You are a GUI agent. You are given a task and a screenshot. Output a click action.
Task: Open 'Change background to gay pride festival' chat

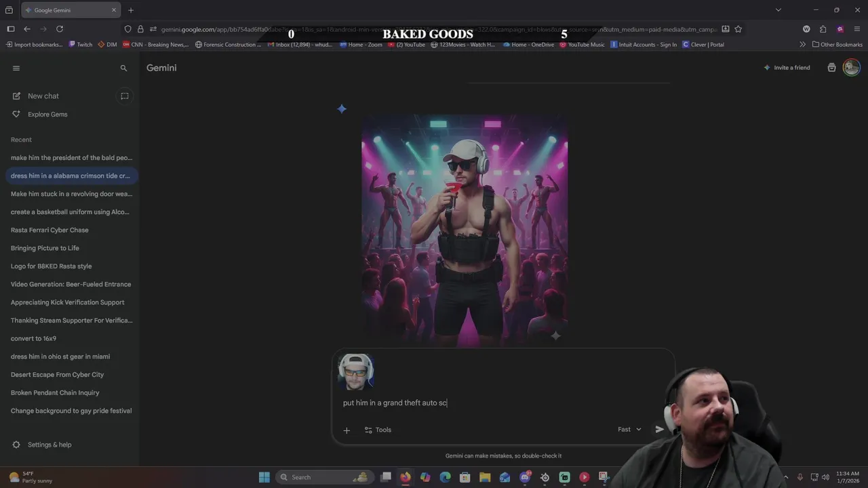click(71, 411)
